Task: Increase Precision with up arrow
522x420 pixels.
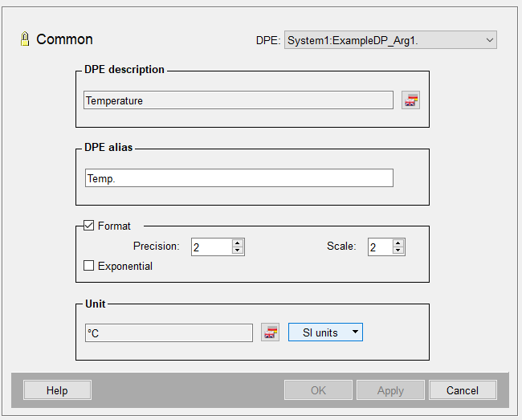Action: click(237, 243)
